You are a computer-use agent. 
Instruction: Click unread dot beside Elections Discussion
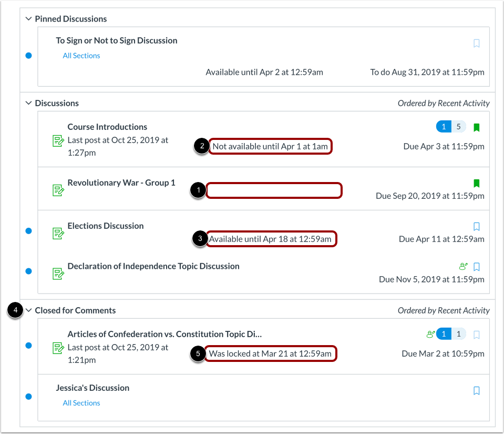(28, 230)
